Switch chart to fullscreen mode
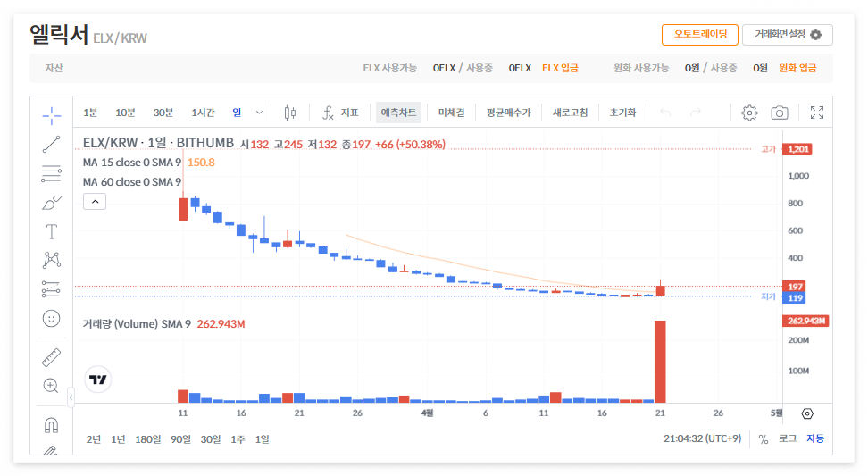 [817, 113]
